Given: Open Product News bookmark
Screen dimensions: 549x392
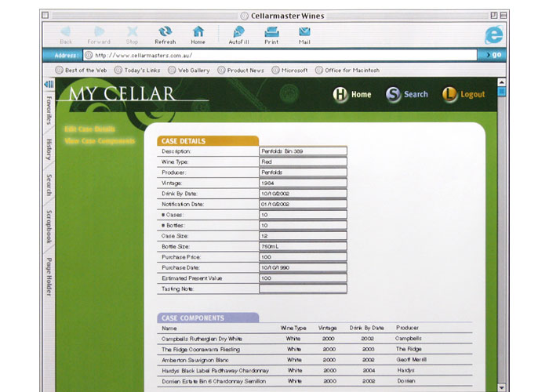Looking at the screenshot, I should [x=241, y=70].
